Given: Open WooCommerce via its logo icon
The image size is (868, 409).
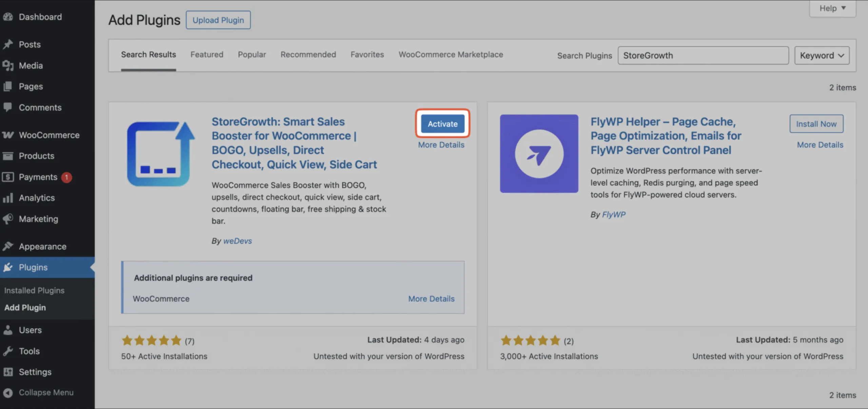Looking at the screenshot, I should pyautogui.click(x=8, y=135).
